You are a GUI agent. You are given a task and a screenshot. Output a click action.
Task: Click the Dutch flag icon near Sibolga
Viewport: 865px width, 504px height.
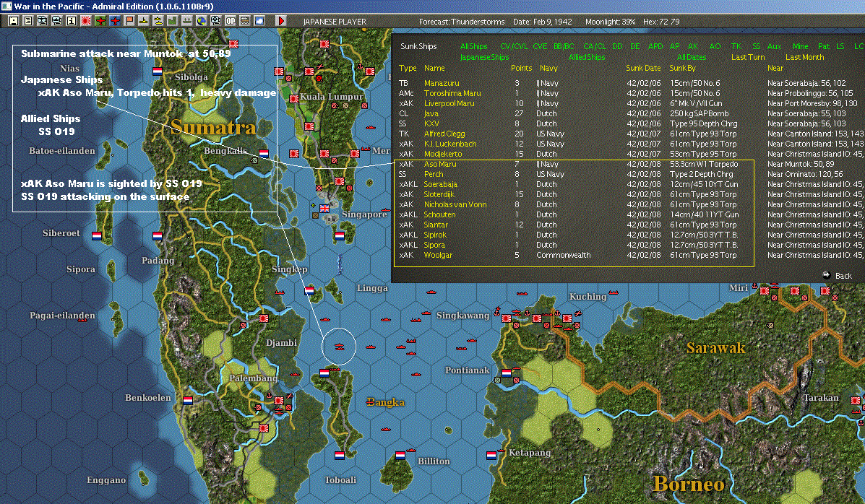158,71
